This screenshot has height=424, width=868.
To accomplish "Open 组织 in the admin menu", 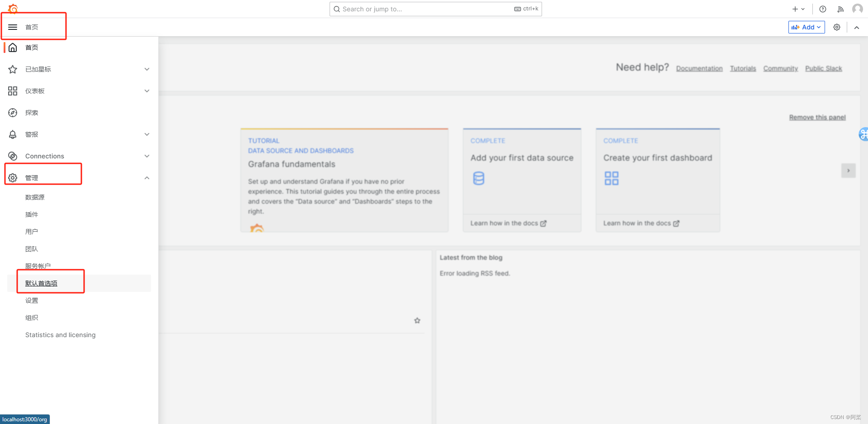I will (32, 318).
